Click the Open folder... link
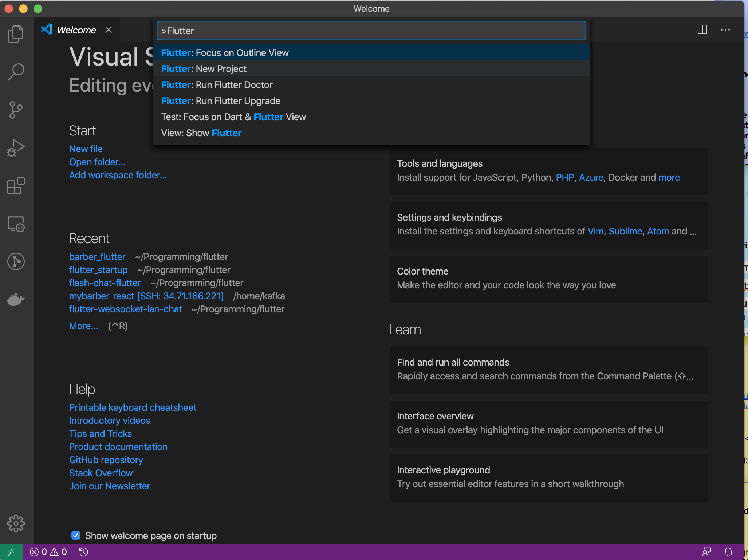 click(x=97, y=162)
